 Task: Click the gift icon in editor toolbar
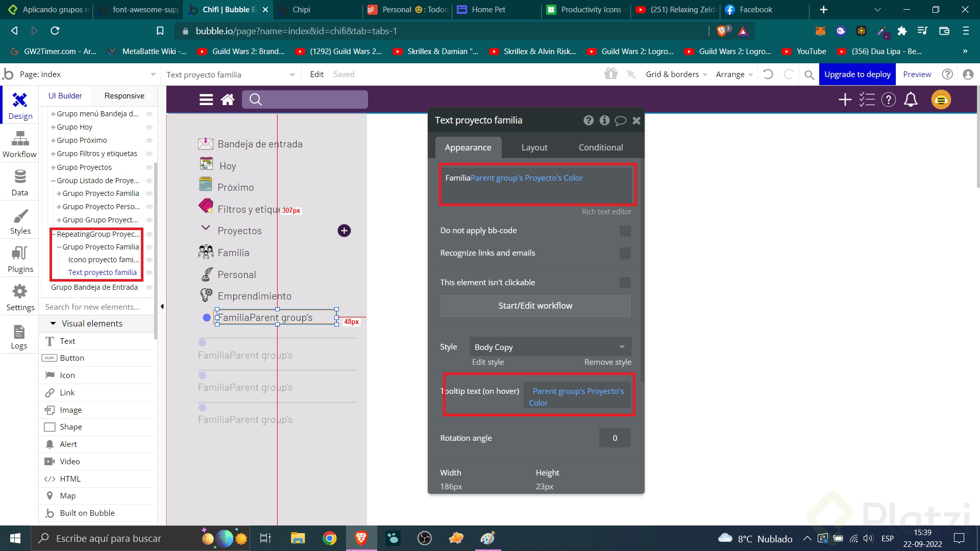(610, 74)
